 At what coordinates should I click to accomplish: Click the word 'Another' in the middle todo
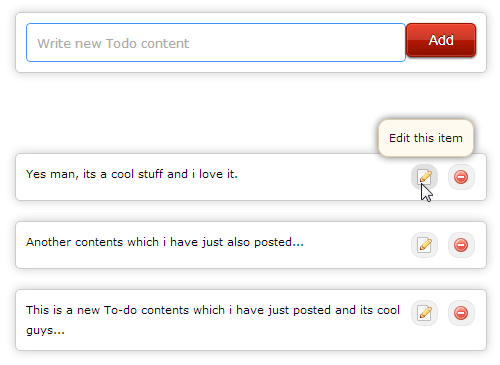(x=48, y=242)
